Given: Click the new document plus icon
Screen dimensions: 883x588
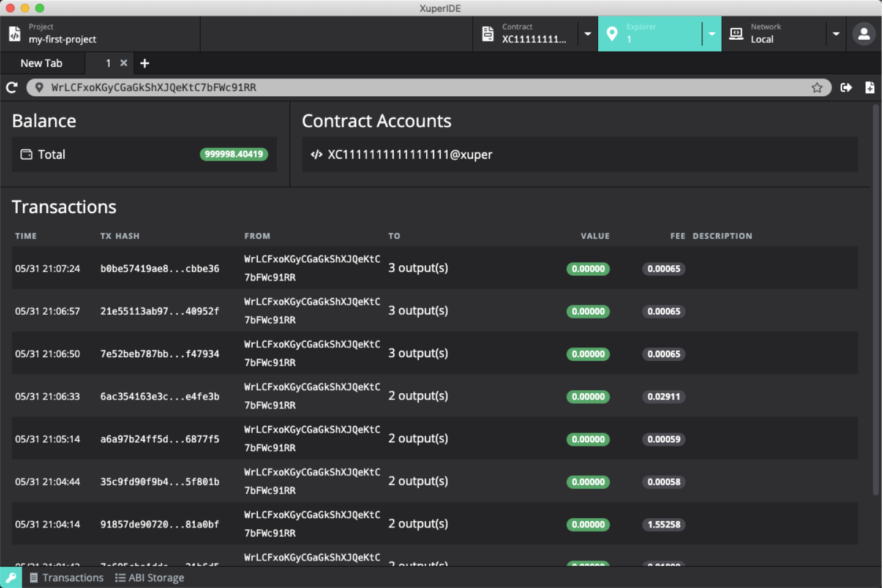Looking at the screenshot, I should coord(870,88).
